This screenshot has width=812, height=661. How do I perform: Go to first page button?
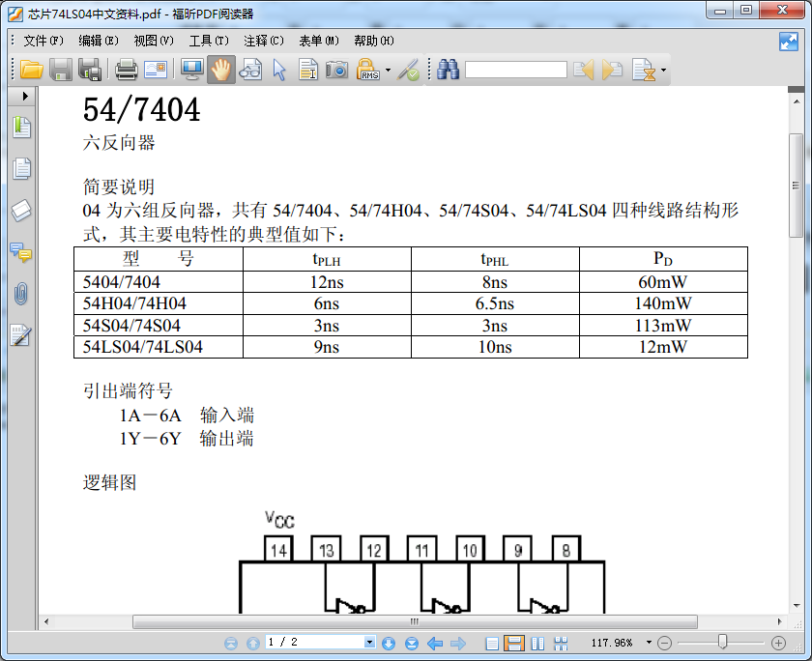[x=231, y=644]
